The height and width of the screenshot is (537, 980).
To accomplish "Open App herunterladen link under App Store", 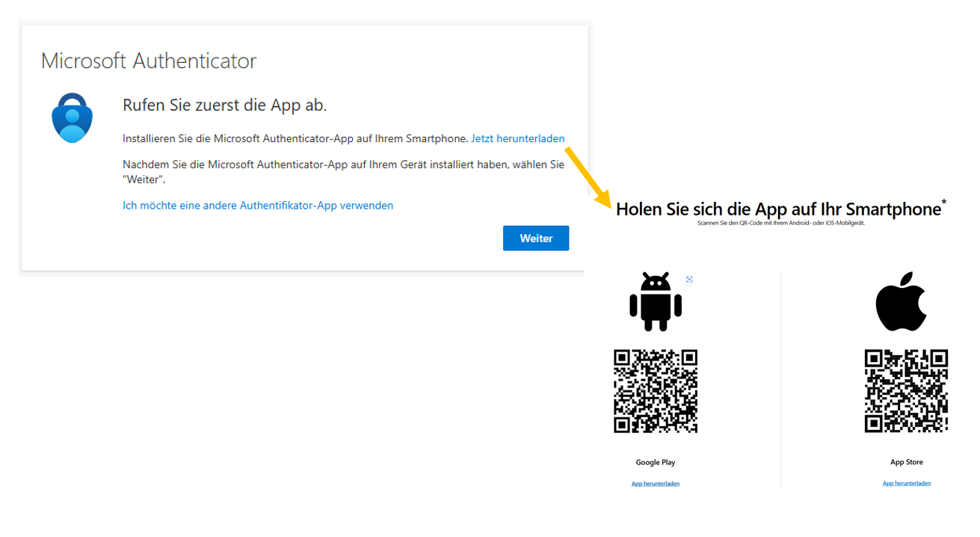I will tap(907, 484).
